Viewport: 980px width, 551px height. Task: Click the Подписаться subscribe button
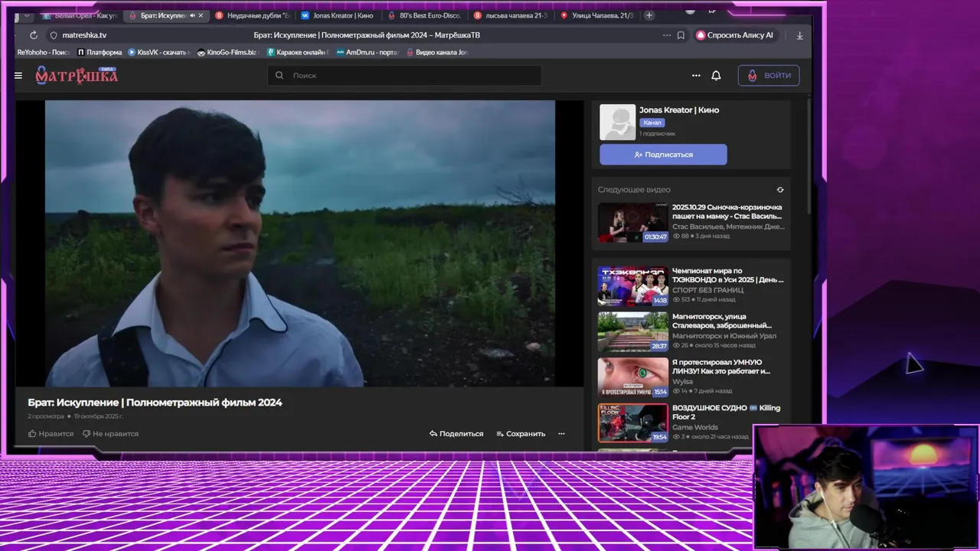click(x=663, y=155)
